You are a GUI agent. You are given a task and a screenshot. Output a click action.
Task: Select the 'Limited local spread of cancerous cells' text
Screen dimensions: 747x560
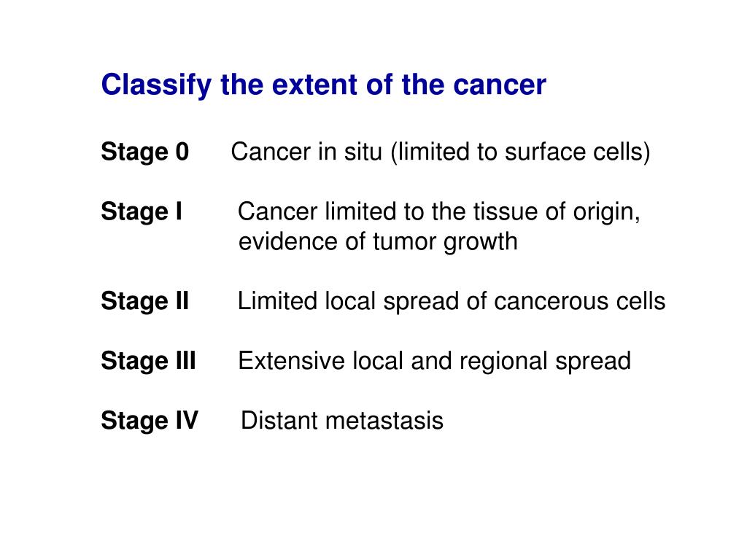point(451,302)
